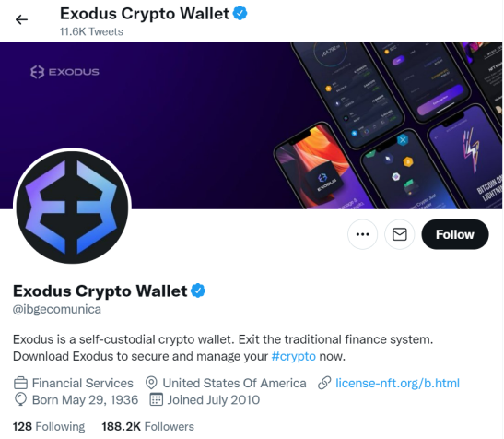Click the calendar Joined icon

[157, 399]
